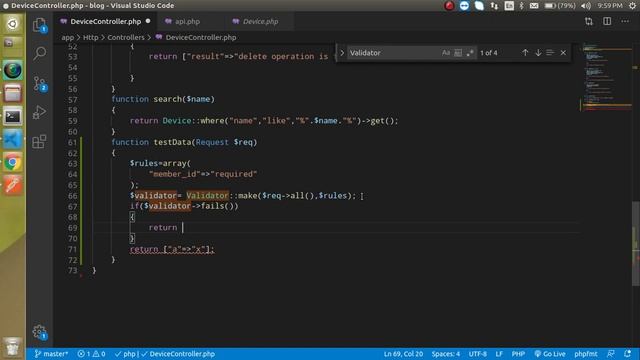640x360 pixels.
Task: Click Go Live in status bar
Action: point(550,354)
